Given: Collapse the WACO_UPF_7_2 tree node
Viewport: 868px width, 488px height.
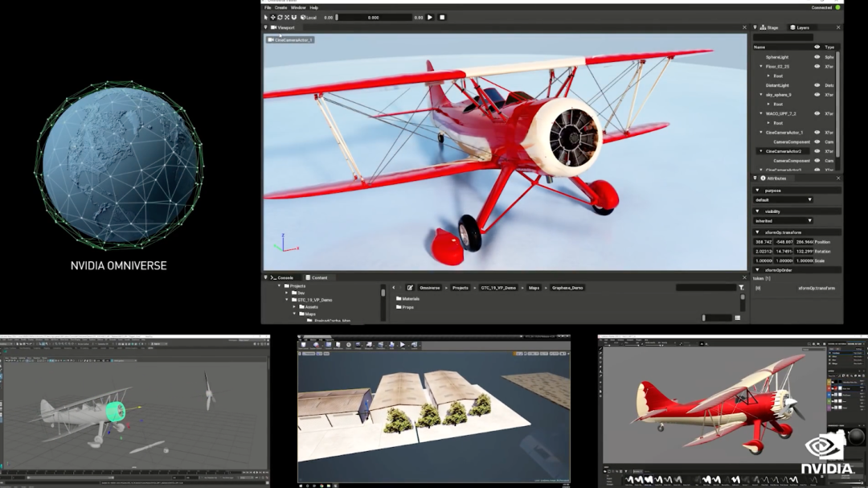Looking at the screenshot, I should click(761, 113).
